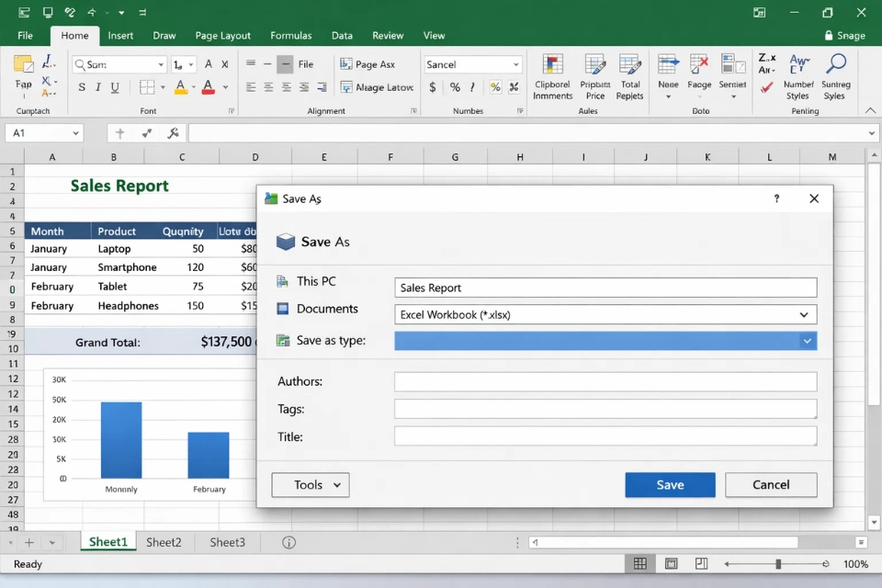The height and width of the screenshot is (588, 882).
Task: Switch to the Formulas ribbon tab
Action: click(290, 35)
